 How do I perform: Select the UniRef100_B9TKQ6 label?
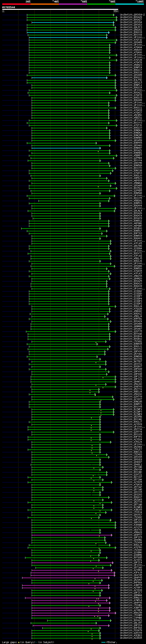131,334
